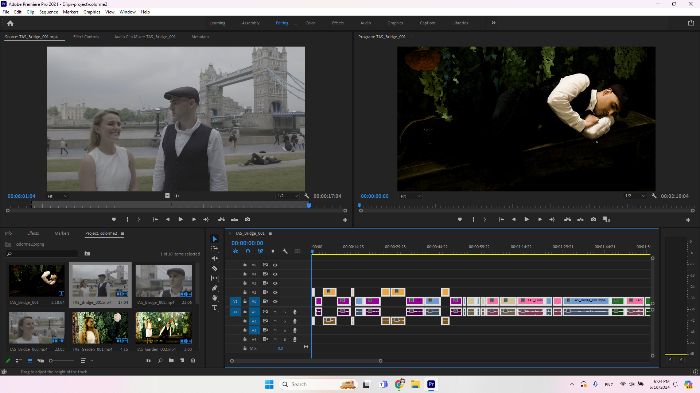Click New Bin in Project panel
The height and width of the screenshot is (393, 700).
click(171, 360)
